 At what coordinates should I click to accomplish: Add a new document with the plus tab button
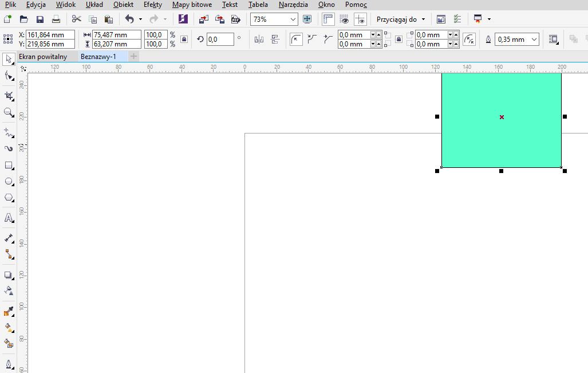tap(133, 57)
